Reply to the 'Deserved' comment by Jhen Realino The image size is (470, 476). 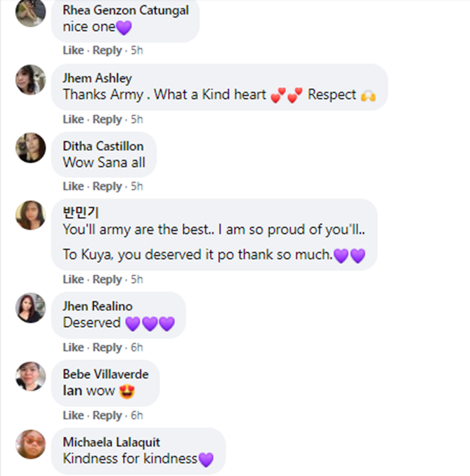107,347
